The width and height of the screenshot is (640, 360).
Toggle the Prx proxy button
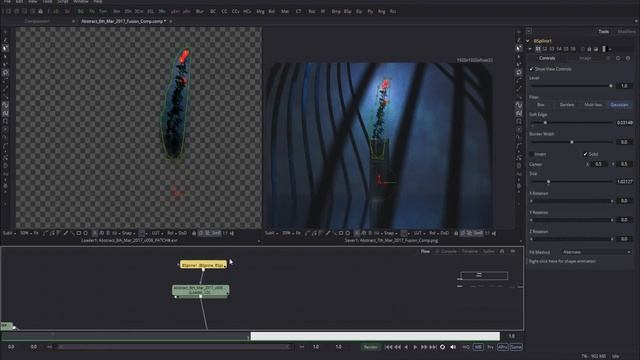[490, 347]
